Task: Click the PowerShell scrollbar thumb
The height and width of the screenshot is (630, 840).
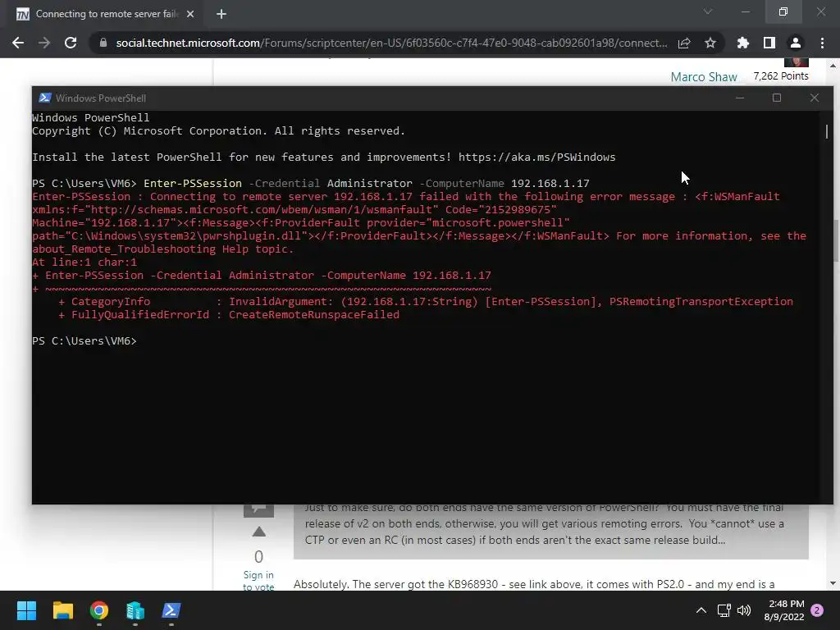Action: click(x=827, y=131)
